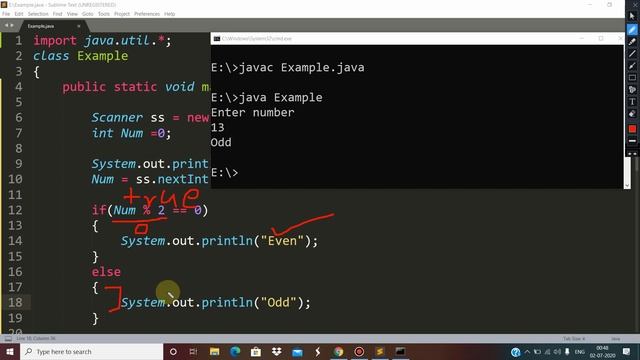Image resolution: width=640 pixels, height=360 pixels.
Task: Open the Help menu
Action: click(169, 14)
